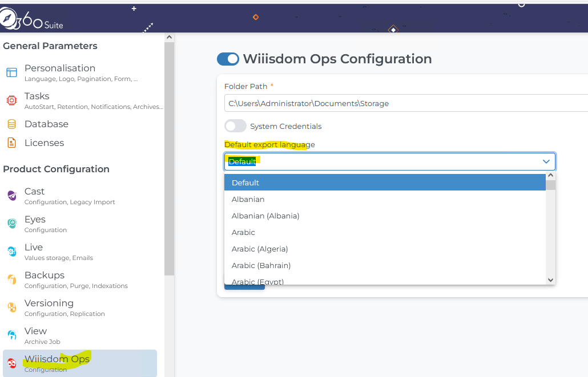Select Arabic (Bahrain) list entry

261,265
